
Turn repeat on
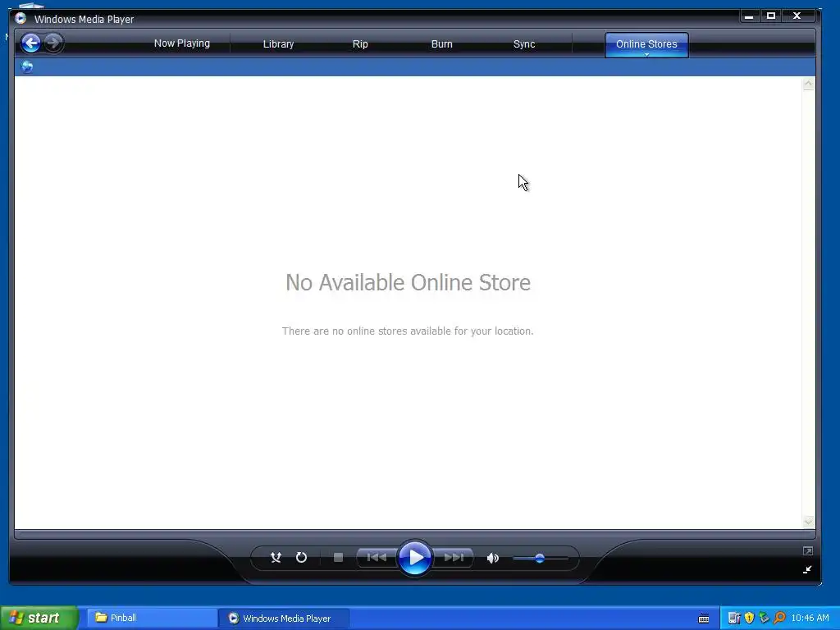(302, 558)
